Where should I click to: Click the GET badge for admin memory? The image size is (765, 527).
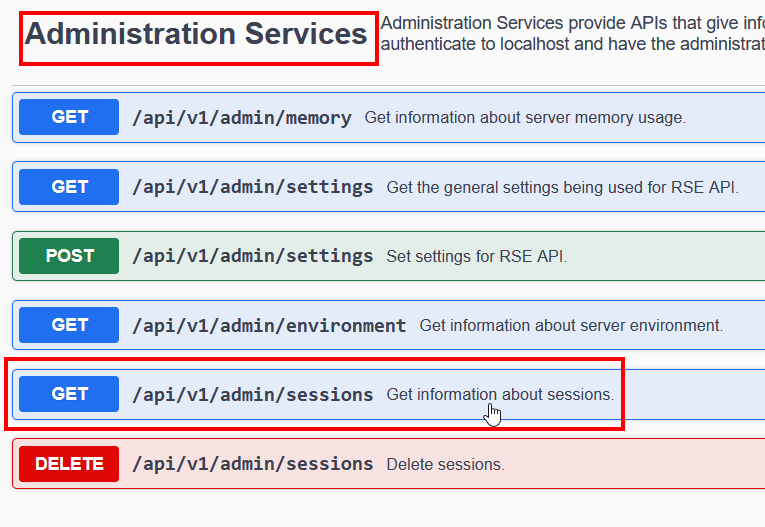pyautogui.click(x=69, y=117)
